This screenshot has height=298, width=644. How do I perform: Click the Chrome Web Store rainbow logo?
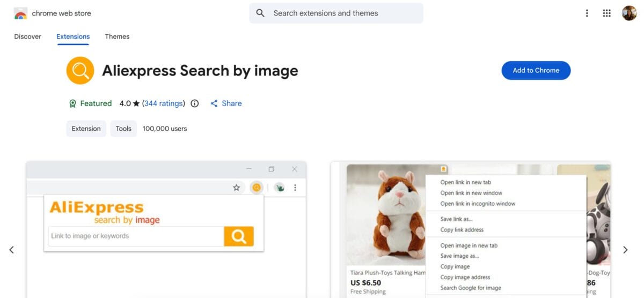(20, 13)
